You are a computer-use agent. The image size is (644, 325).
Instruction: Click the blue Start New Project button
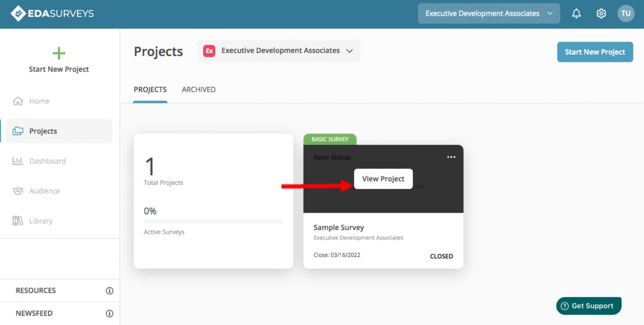click(595, 52)
